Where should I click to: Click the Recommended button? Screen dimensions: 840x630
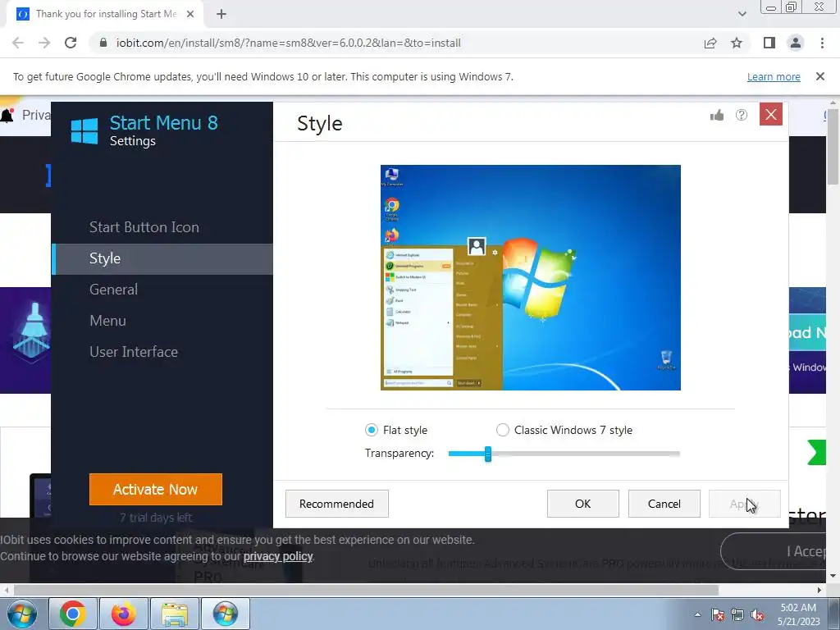point(336,504)
